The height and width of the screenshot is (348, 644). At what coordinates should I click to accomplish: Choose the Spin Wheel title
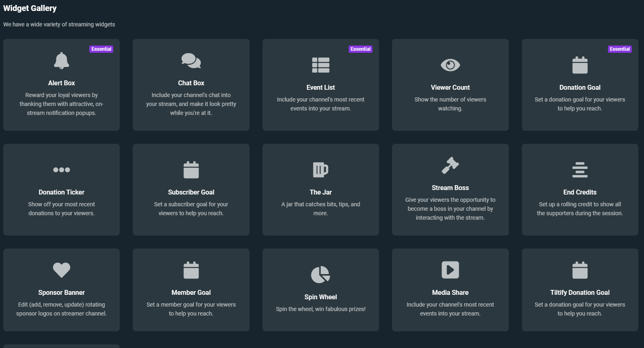coord(321,297)
